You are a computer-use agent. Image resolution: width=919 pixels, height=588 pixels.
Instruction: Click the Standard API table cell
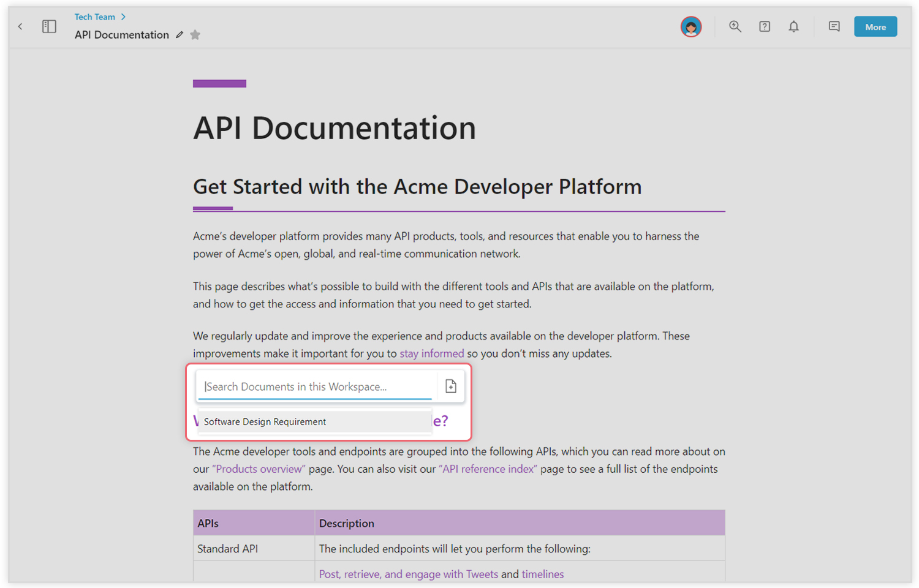coord(254,549)
